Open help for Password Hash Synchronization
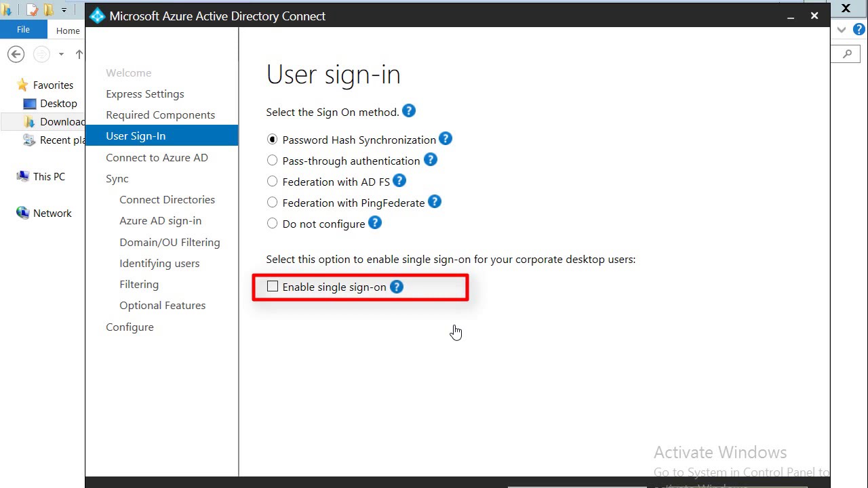Image resolution: width=868 pixels, height=488 pixels. click(446, 139)
